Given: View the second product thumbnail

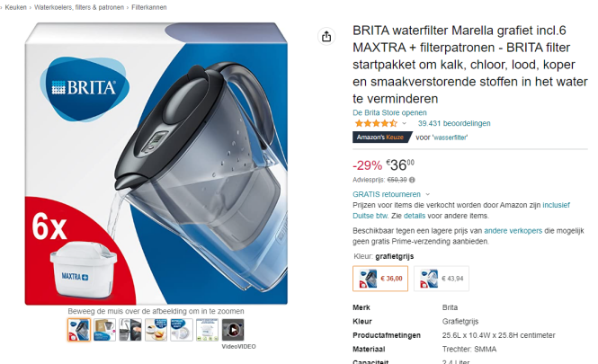Looking at the screenshot, I should 104,330.
